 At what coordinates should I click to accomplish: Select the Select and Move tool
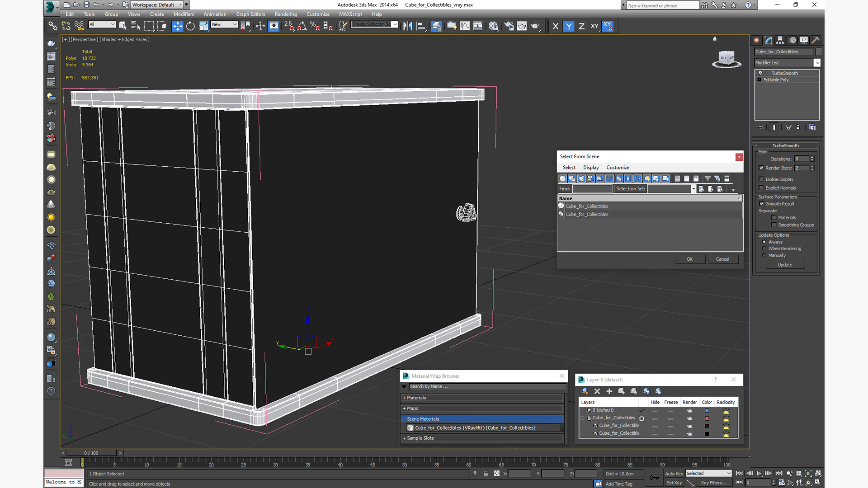tap(177, 26)
